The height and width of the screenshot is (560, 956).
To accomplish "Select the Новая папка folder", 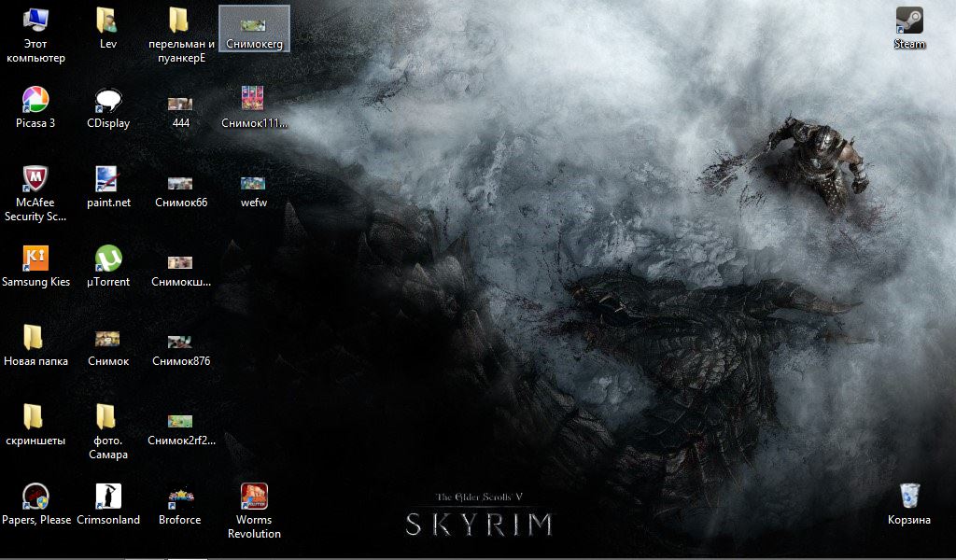I will click(35, 345).
